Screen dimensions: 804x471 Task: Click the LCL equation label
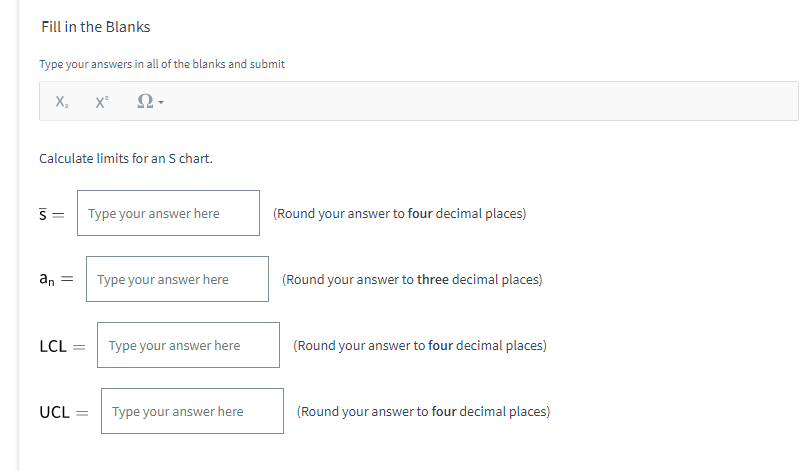(x=61, y=346)
